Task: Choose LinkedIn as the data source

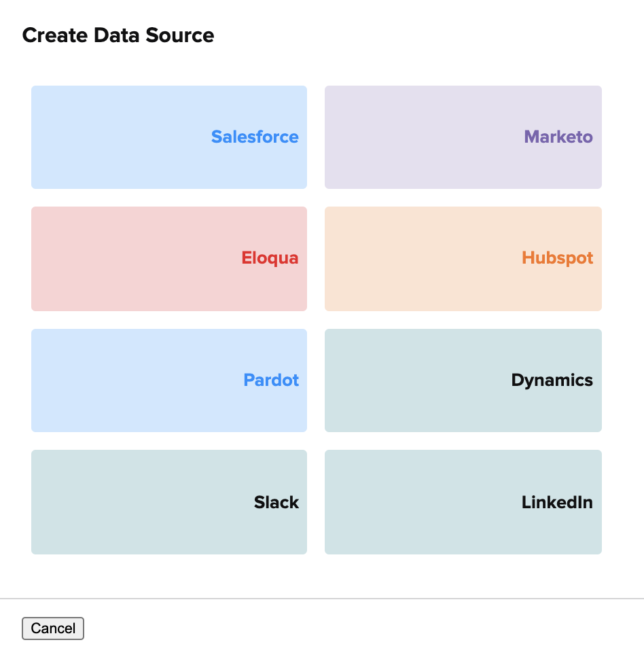Action: pyautogui.click(x=463, y=501)
